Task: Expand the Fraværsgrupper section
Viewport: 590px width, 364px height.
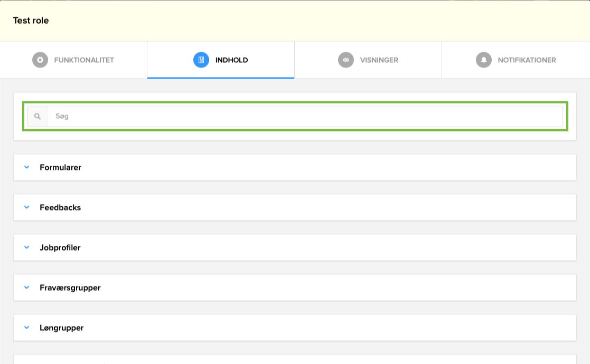Action: [26, 287]
